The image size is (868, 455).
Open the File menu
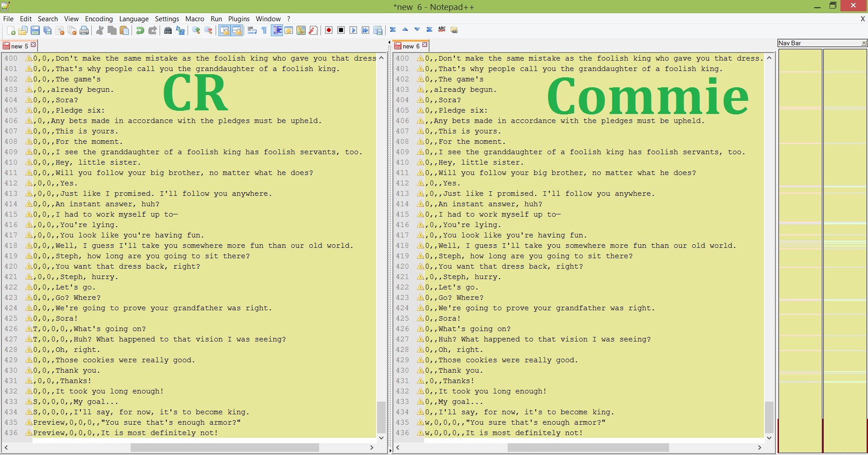click(x=8, y=19)
